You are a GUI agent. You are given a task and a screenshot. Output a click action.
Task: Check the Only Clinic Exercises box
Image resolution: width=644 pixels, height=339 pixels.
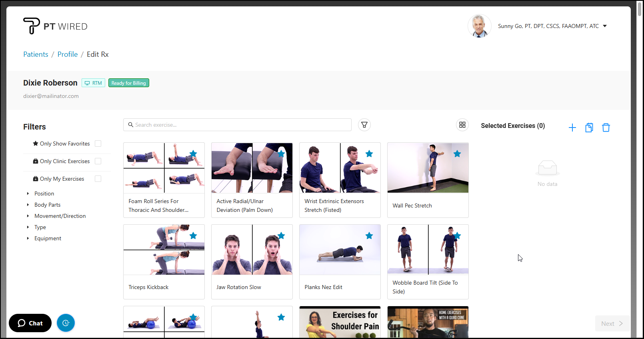[x=98, y=161]
